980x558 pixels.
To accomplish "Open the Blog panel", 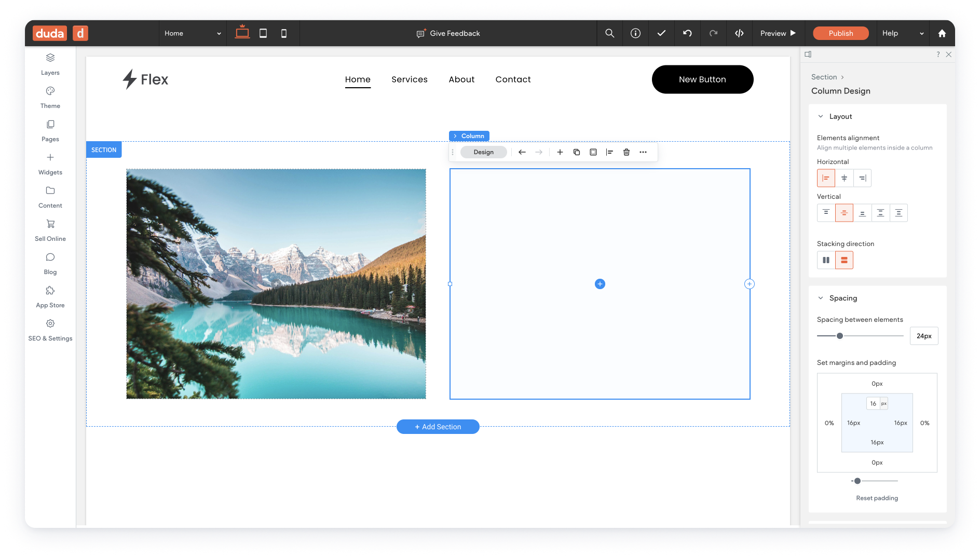I will click(50, 264).
